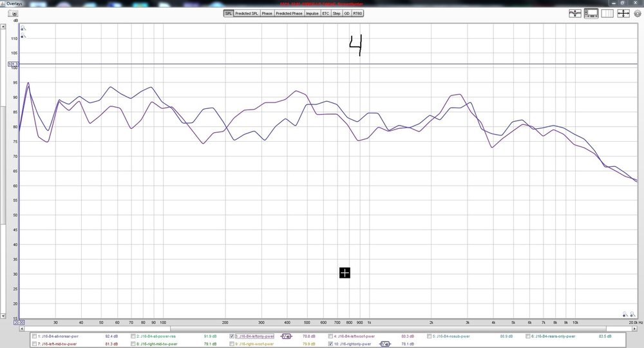644x348 pixels.
Task: Open the frequency axis grid icon
Action: [x=607, y=14]
